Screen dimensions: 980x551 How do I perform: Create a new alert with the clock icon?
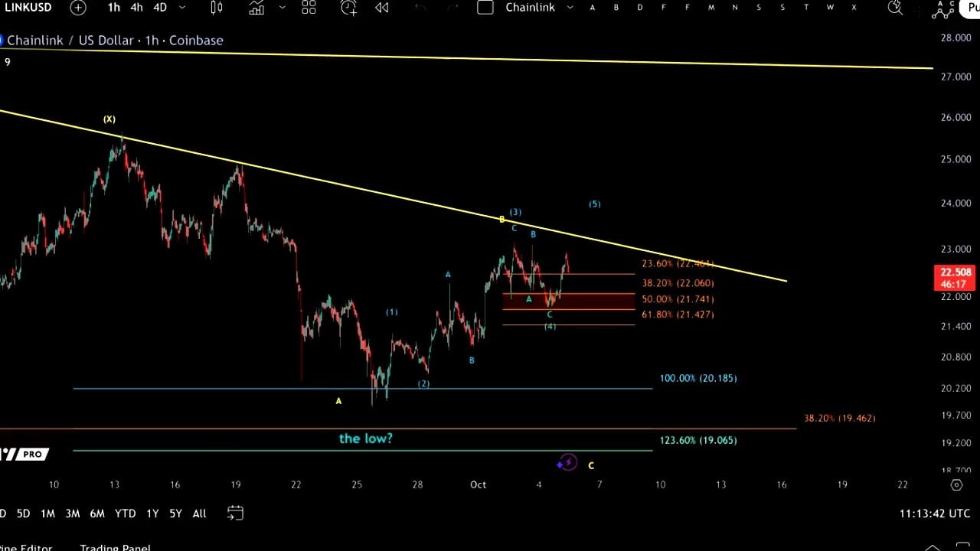tap(348, 8)
